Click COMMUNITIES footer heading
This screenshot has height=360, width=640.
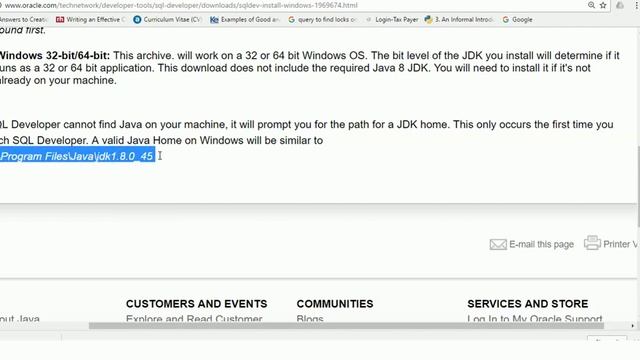click(335, 304)
